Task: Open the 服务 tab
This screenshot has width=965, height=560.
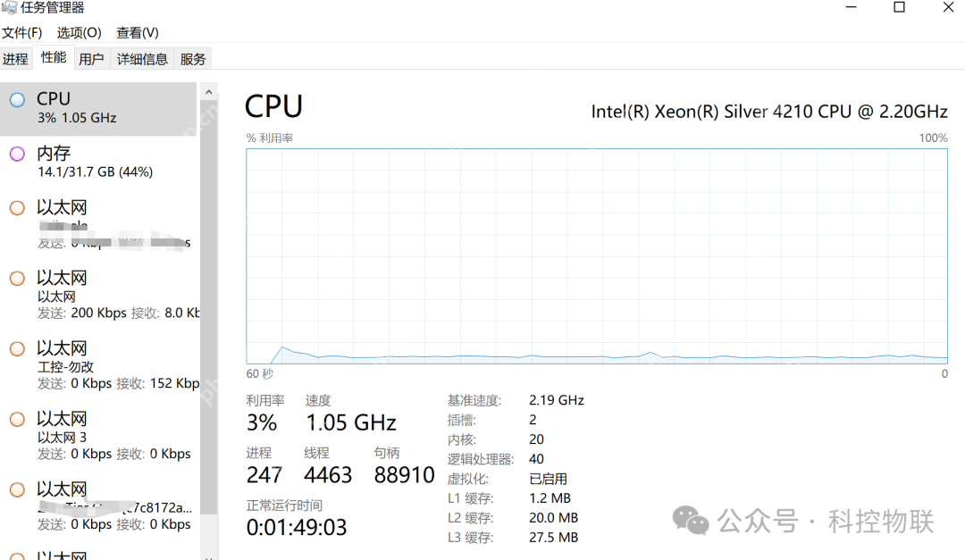Action: [193, 59]
